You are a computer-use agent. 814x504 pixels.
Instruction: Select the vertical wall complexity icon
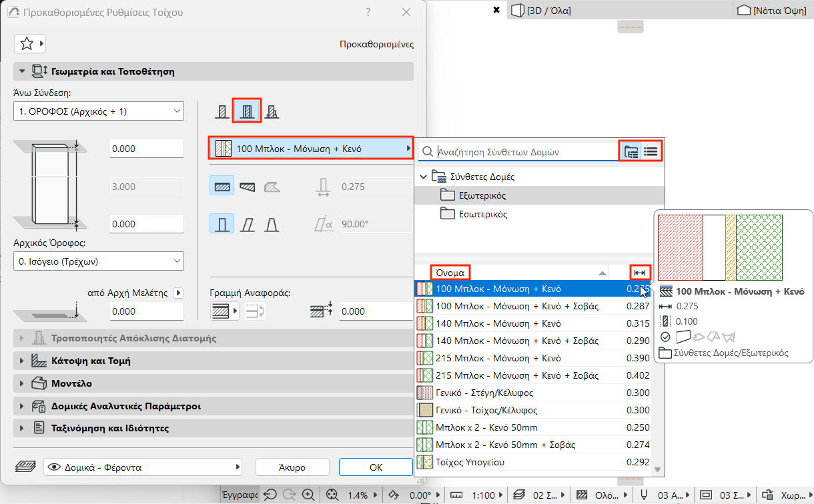point(222,224)
